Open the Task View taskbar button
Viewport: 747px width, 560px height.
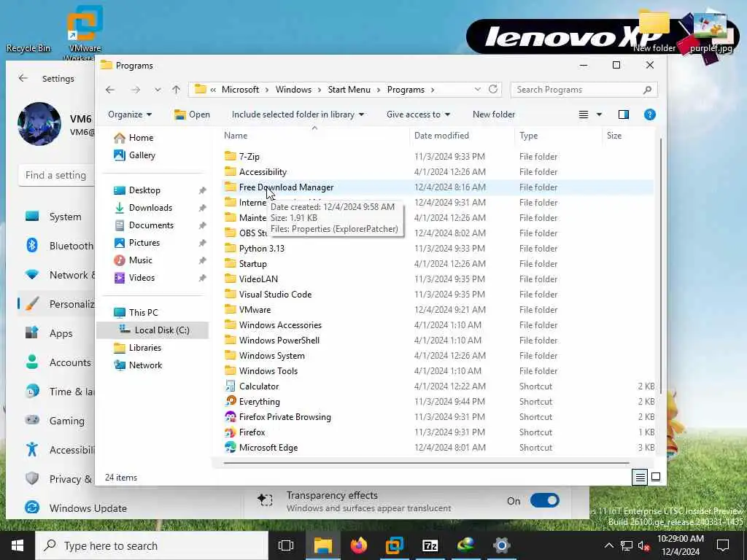(x=285, y=545)
